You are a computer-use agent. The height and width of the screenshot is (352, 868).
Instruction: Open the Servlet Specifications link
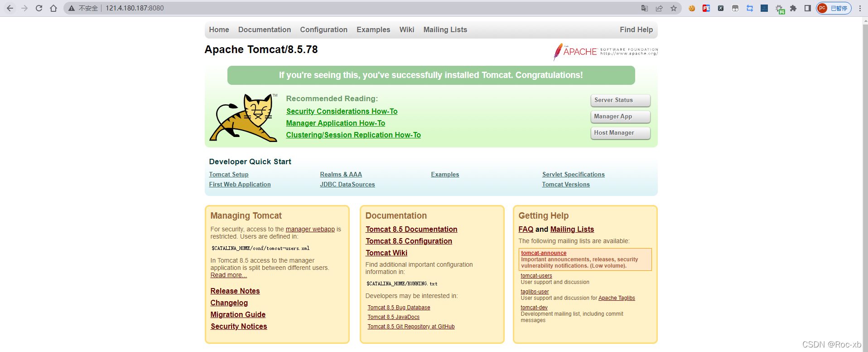coord(573,174)
